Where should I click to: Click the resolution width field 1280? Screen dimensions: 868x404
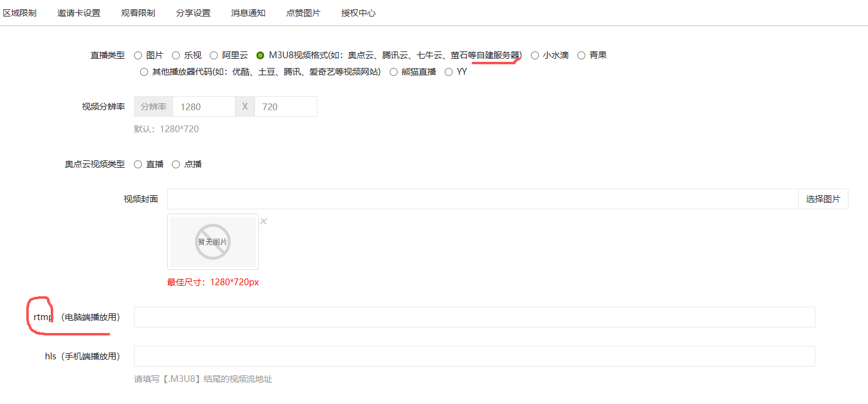tap(204, 107)
